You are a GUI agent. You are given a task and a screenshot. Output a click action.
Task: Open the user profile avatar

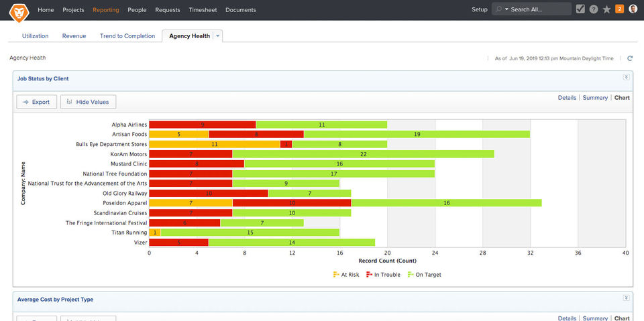point(633,9)
